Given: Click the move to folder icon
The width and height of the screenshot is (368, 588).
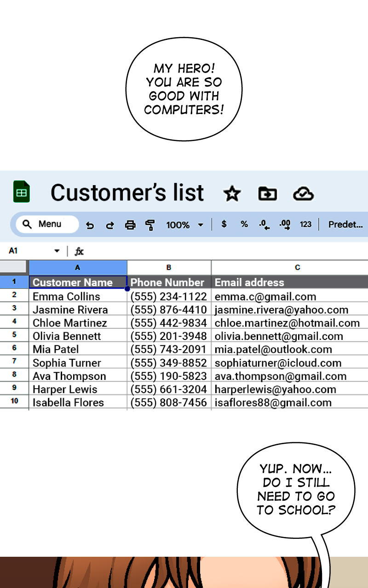Looking at the screenshot, I should click(267, 193).
